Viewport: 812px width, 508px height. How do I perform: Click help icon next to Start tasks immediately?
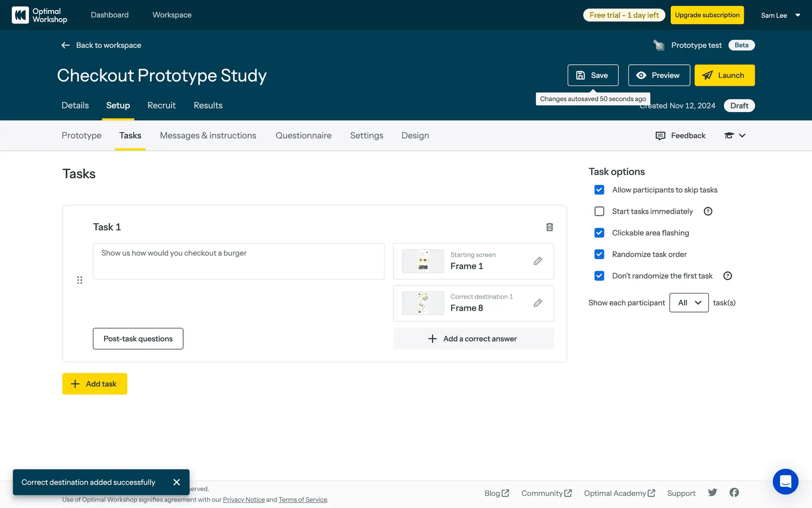(708, 211)
